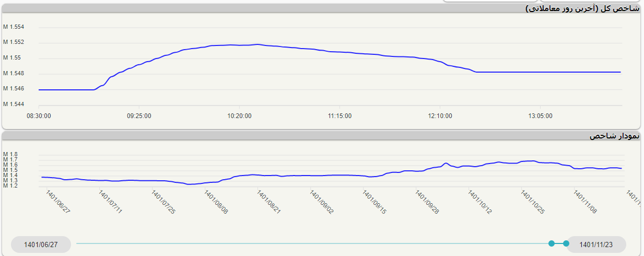
Task: Click the 1.8 M y-axis label
Action: [x=10, y=155]
